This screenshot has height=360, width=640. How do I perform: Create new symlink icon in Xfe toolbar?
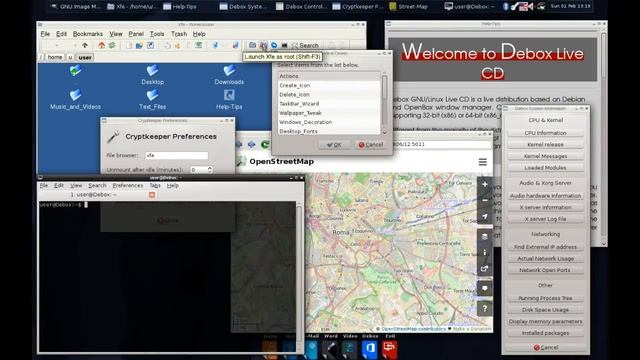click(150, 45)
